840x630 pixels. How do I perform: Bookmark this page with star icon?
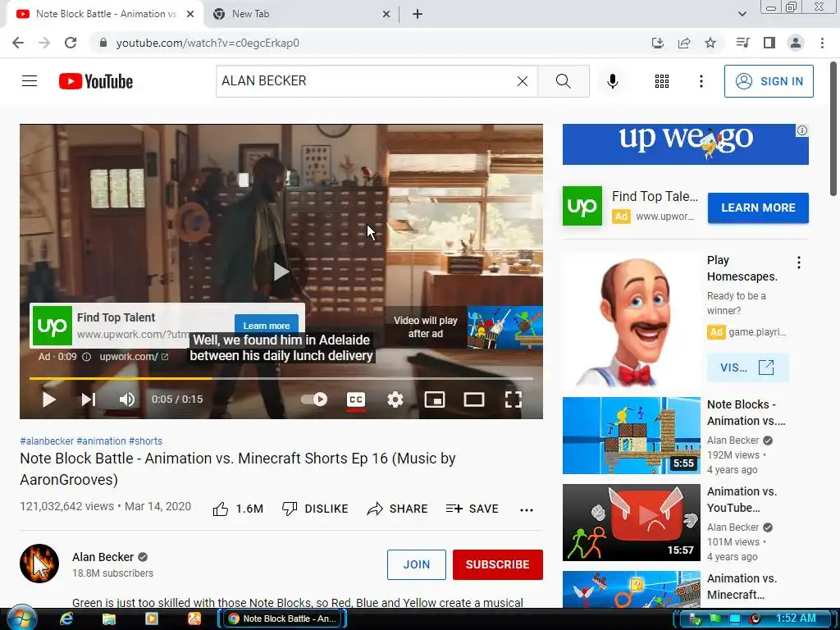pyautogui.click(x=710, y=43)
